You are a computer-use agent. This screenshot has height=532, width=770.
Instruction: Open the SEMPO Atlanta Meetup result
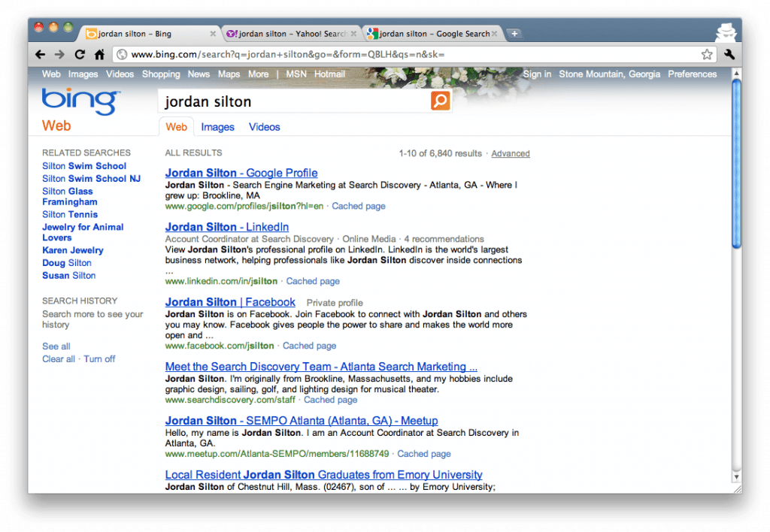pyautogui.click(x=302, y=421)
